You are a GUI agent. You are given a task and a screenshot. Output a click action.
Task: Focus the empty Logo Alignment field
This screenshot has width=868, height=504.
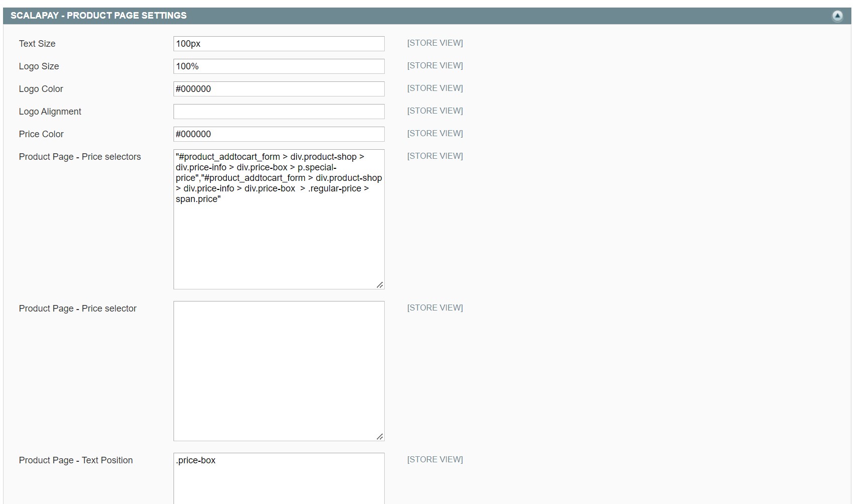[279, 112]
